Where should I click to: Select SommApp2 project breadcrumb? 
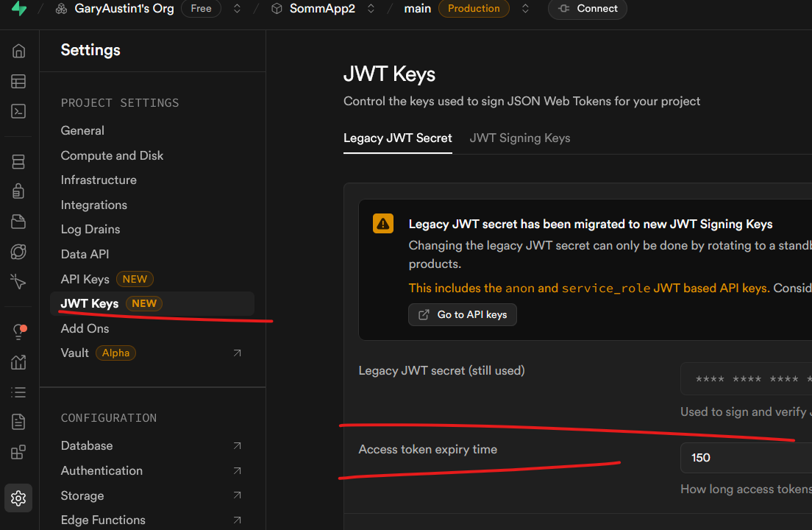pos(322,8)
